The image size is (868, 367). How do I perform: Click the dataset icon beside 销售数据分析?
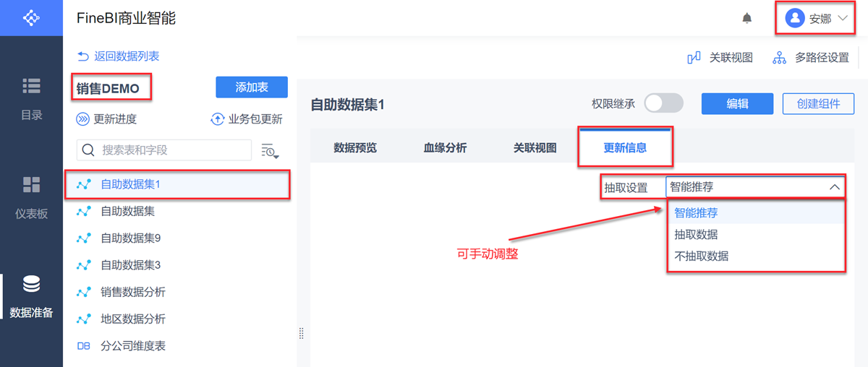84,292
